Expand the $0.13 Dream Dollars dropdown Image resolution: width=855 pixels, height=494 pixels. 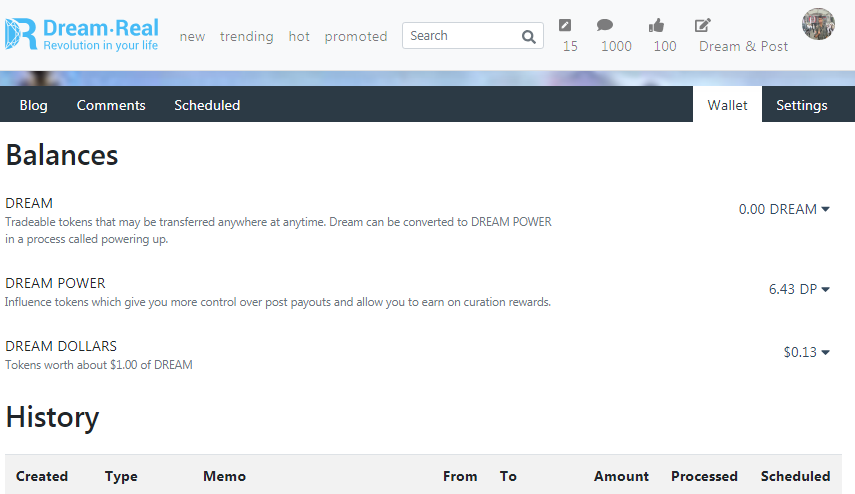(806, 352)
